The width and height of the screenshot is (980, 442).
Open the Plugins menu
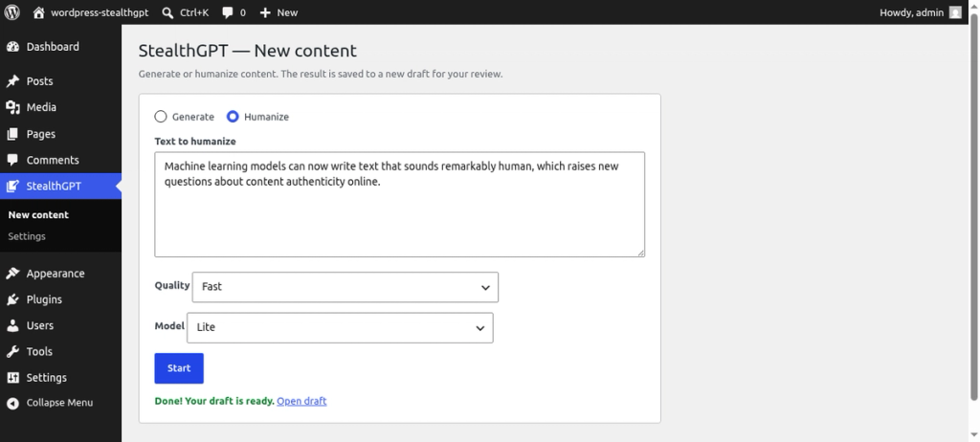(60, 299)
